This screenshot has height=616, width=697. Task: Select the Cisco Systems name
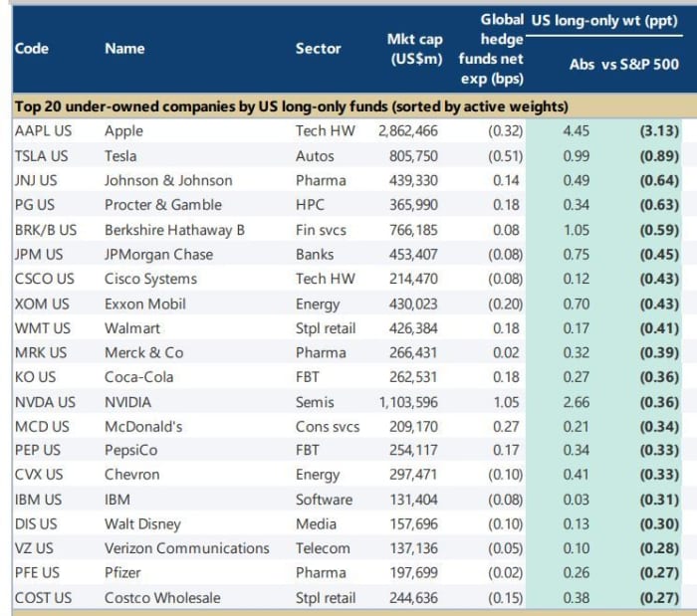(150, 279)
